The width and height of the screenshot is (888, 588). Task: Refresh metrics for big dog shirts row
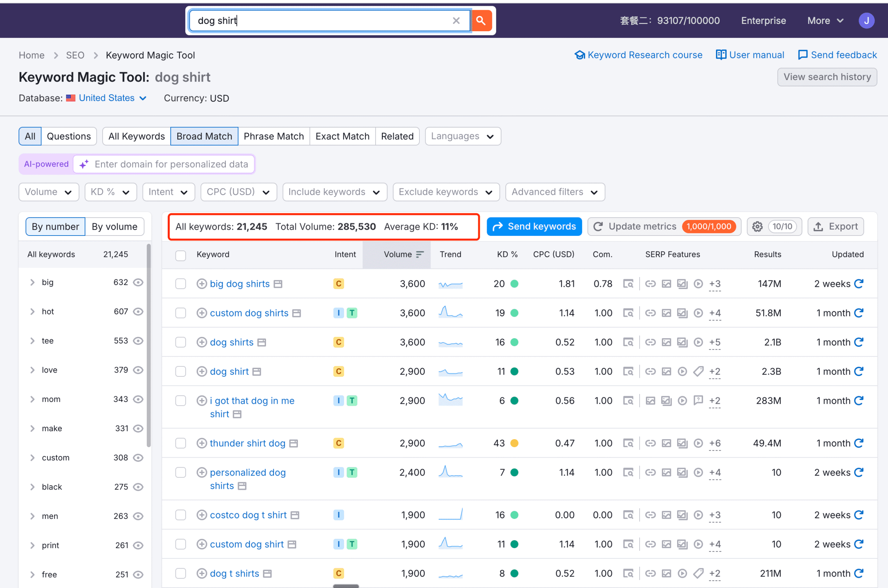(x=859, y=283)
